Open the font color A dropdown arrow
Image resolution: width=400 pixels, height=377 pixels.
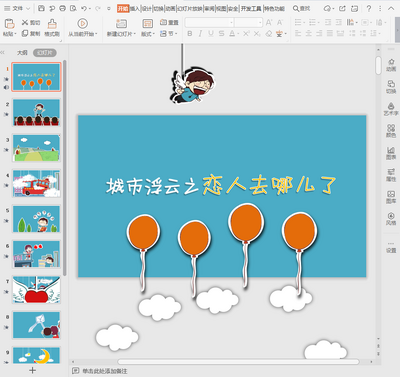238,34
